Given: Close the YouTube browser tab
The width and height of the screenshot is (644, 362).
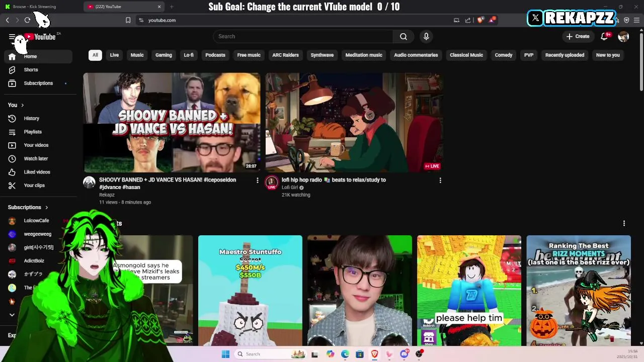Looking at the screenshot, I should (159, 7).
